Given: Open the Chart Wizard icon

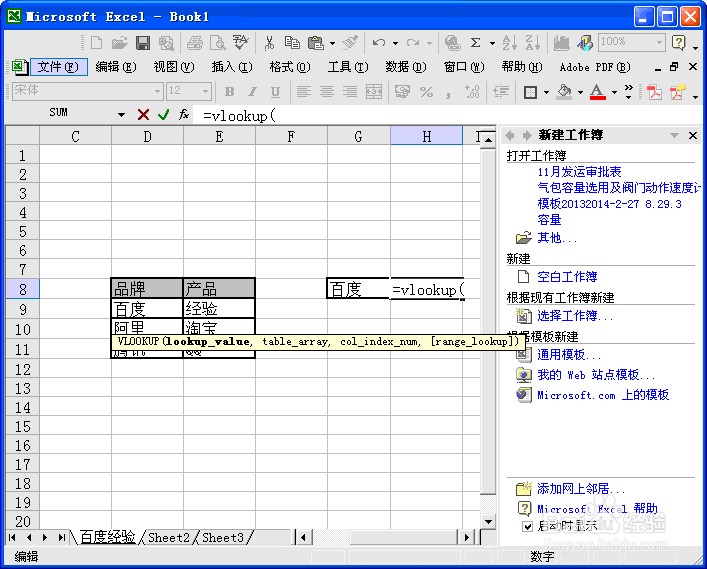Looking at the screenshot, I should (561, 43).
